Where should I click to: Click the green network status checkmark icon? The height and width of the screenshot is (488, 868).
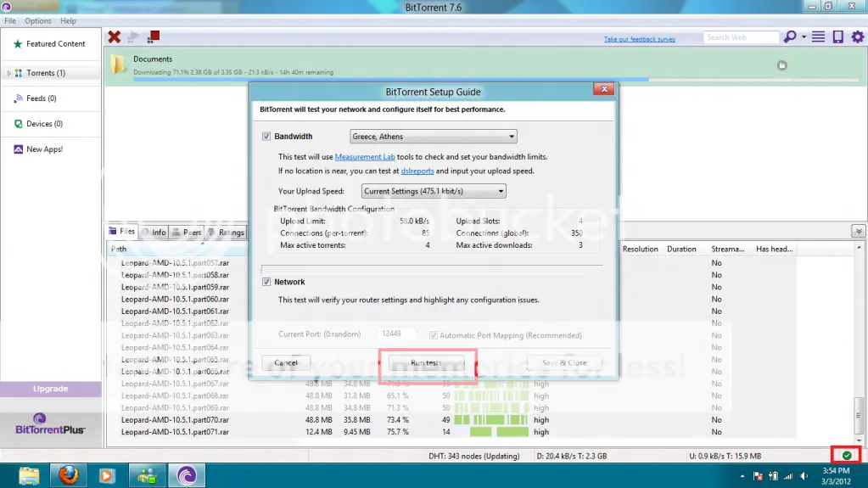[x=847, y=455]
